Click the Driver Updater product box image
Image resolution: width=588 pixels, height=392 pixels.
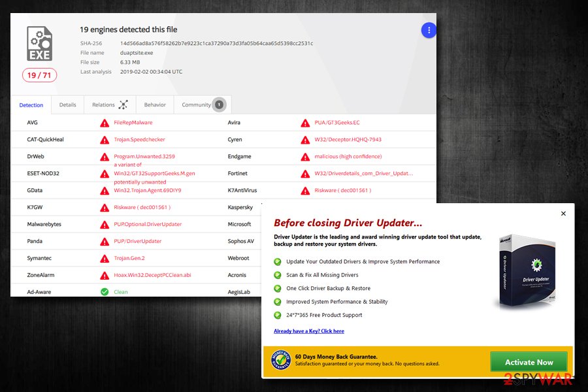pyautogui.click(x=527, y=272)
